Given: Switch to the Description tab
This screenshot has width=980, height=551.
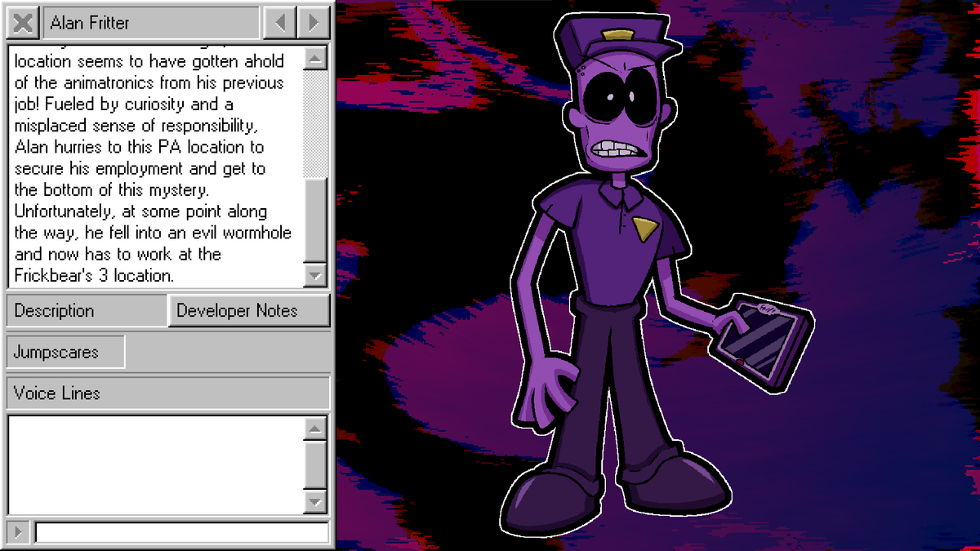Looking at the screenshot, I should [x=87, y=311].
